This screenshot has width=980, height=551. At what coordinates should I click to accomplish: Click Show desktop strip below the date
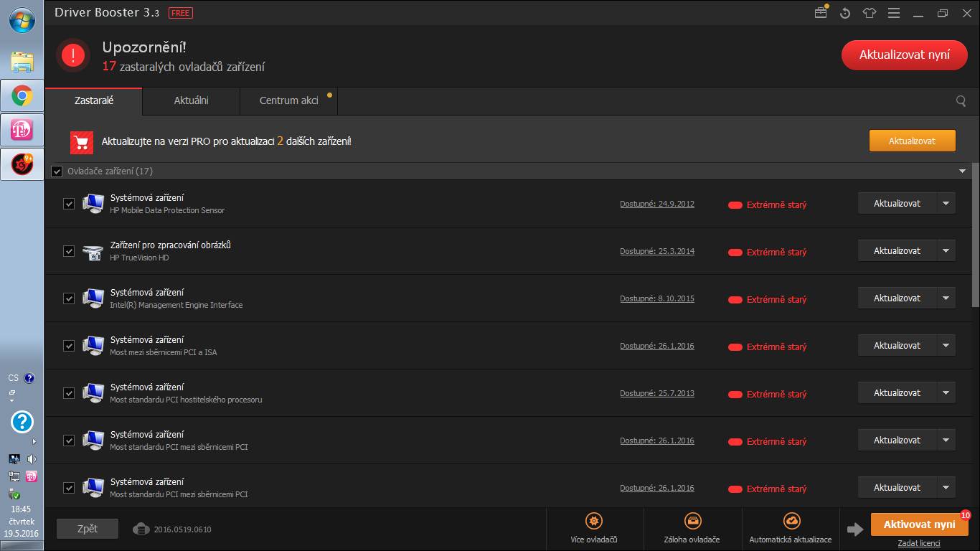tap(22, 545)
